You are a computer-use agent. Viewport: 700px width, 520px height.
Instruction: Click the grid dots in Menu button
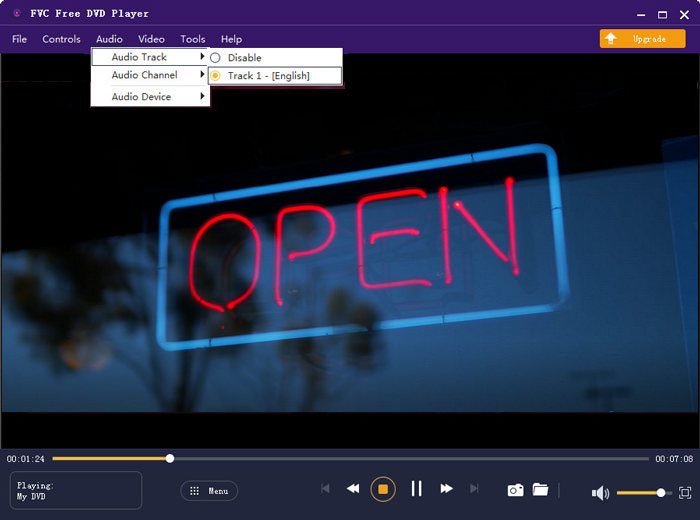[195, 491]
